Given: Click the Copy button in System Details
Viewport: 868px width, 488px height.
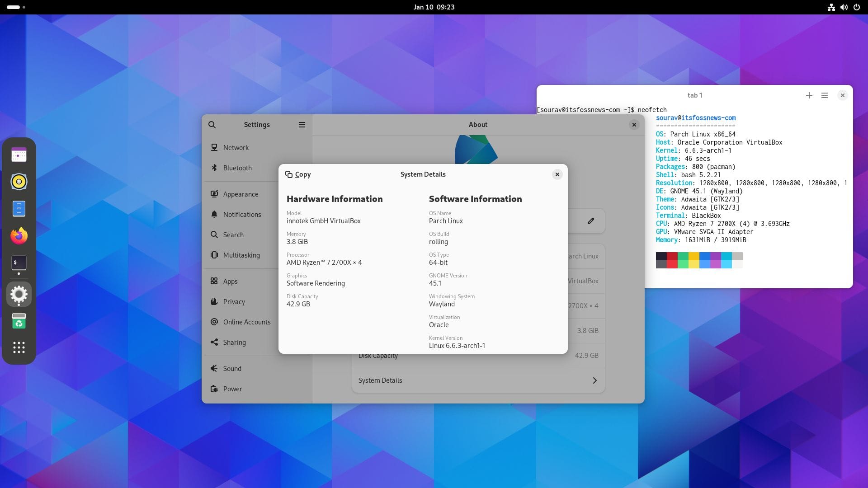Looking at the screenshot, I should click(x=298, y=174).
